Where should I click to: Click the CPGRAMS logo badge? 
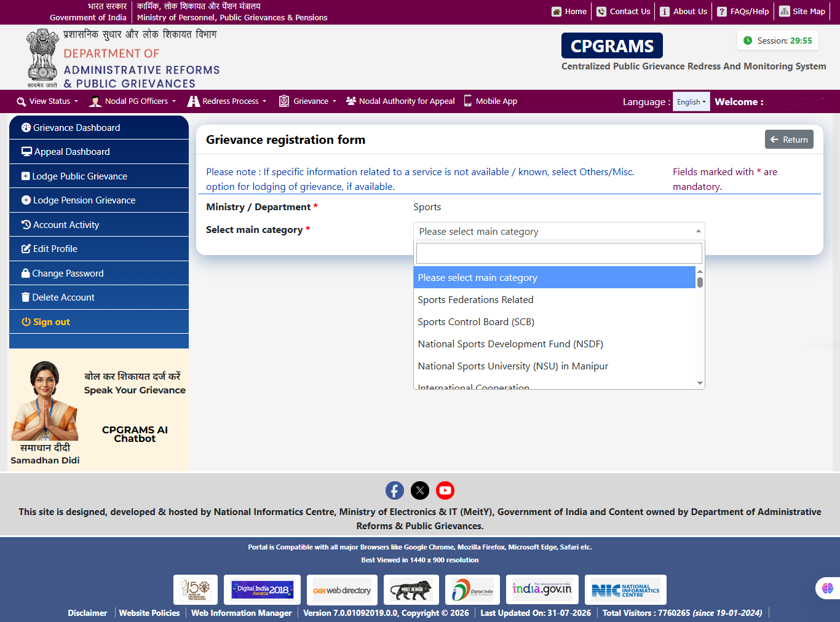pos(612,46)
